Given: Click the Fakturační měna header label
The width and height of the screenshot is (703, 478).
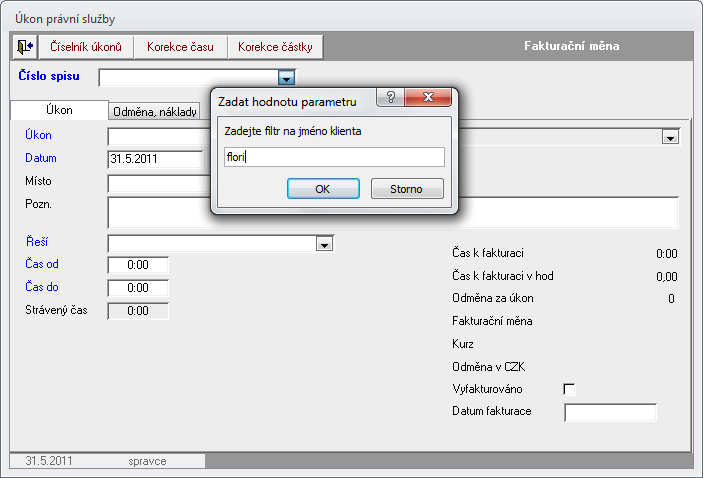Looking at the screenshot, I should click(x=572, y=46).
